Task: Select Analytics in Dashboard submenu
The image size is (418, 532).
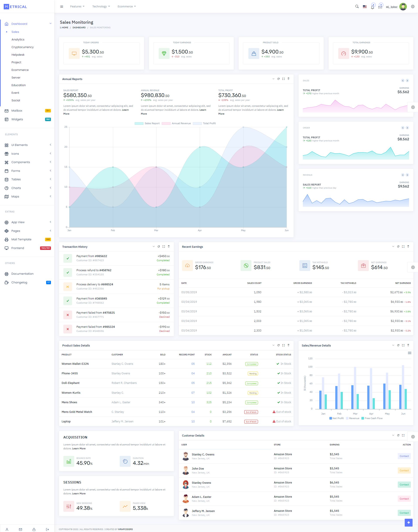Action: (x=18, y=40)
